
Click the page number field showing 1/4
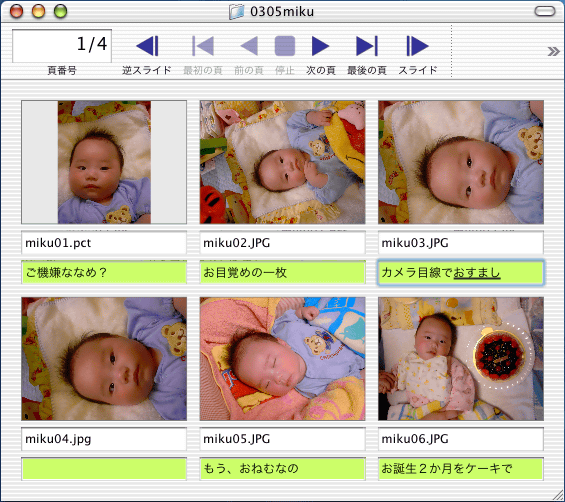(x=62, y=46)
